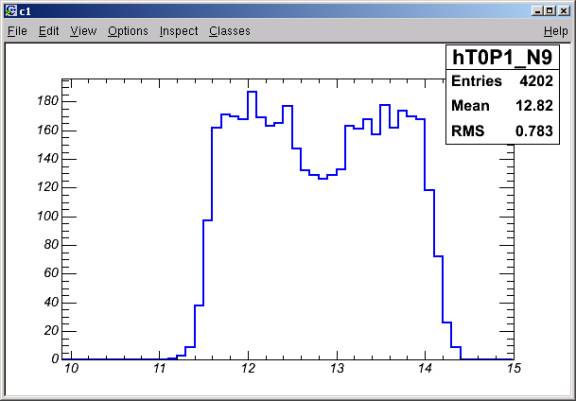Open the File menu
The height and width of the screenshot is (401, 576).
17,31
